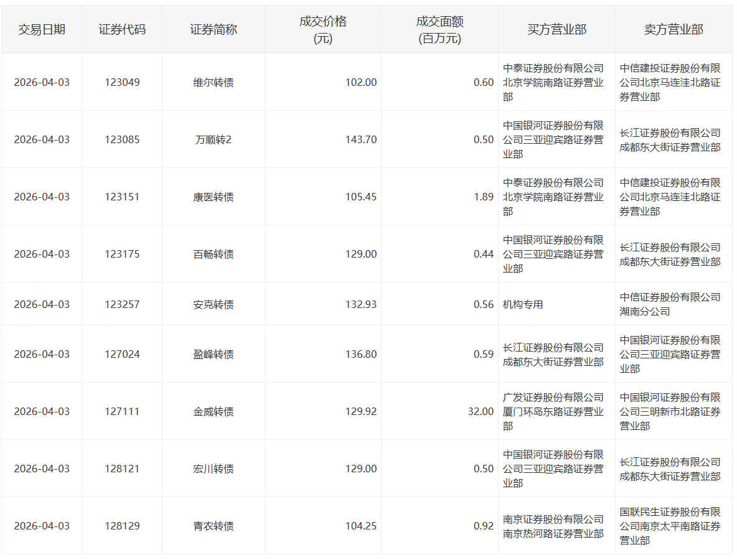Click buyer 中国银河证券 in 万顺转2 row
737x560 pixels.
click(x=553, y=139)
